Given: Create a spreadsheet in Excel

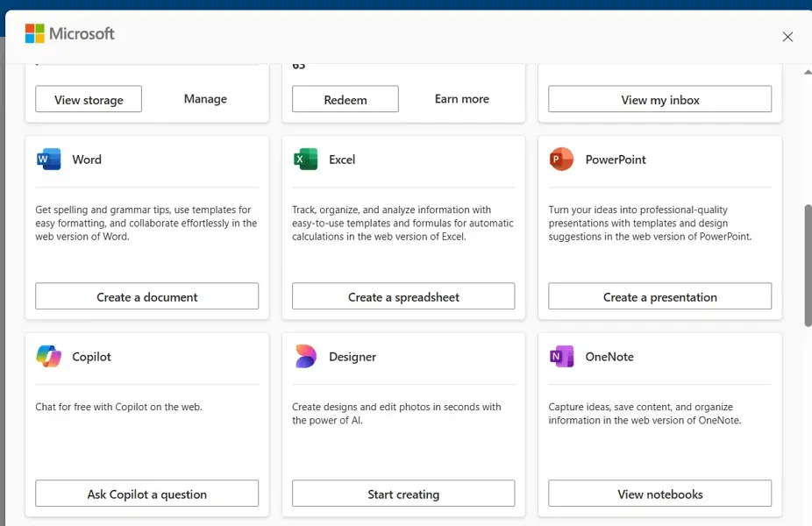Looking at the screenshot, I should [x=402, y=295].
